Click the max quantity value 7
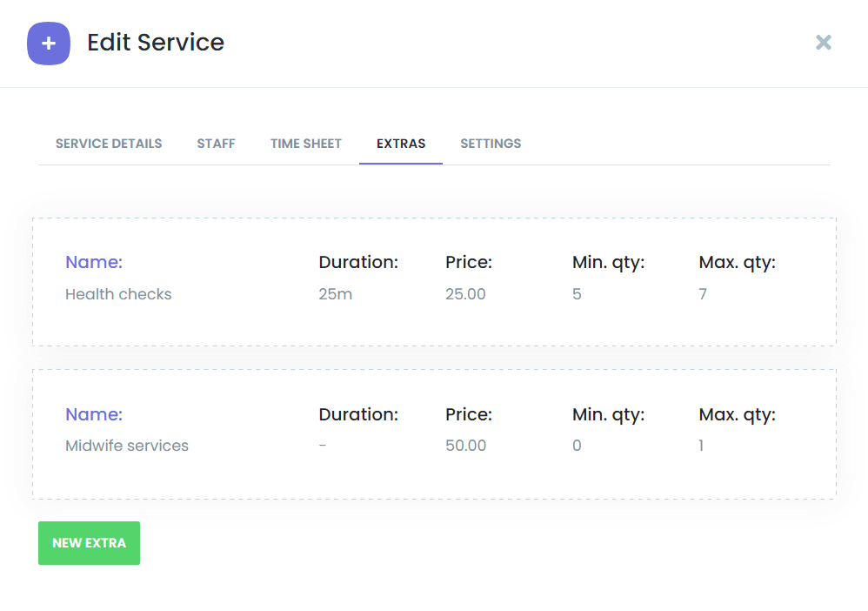 coord(703,294)
